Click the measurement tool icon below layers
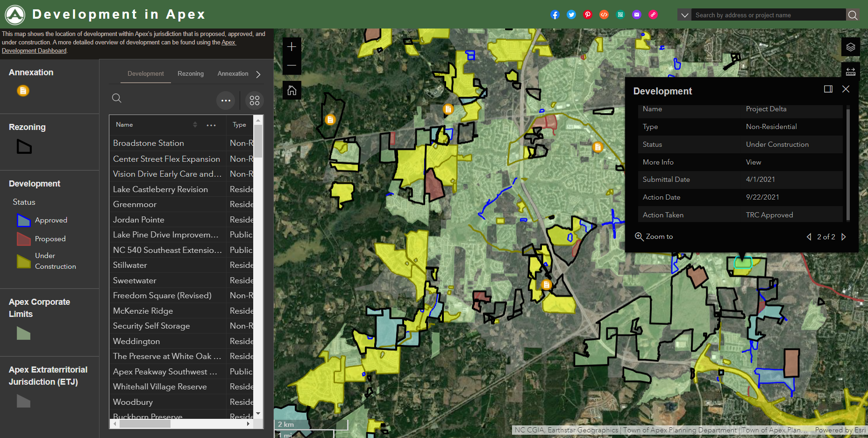Image resolution: width=868 pixels, height=438 pixels. (x=850, y=70)
